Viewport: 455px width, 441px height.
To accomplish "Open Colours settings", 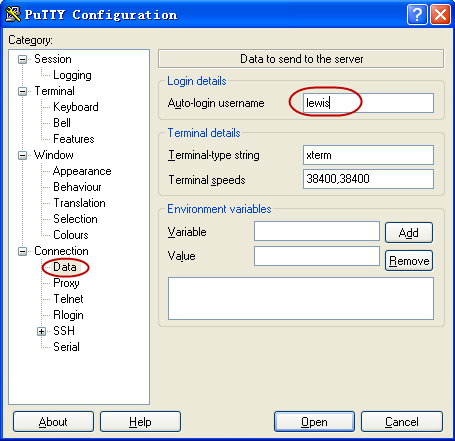I will coord(71,235).
